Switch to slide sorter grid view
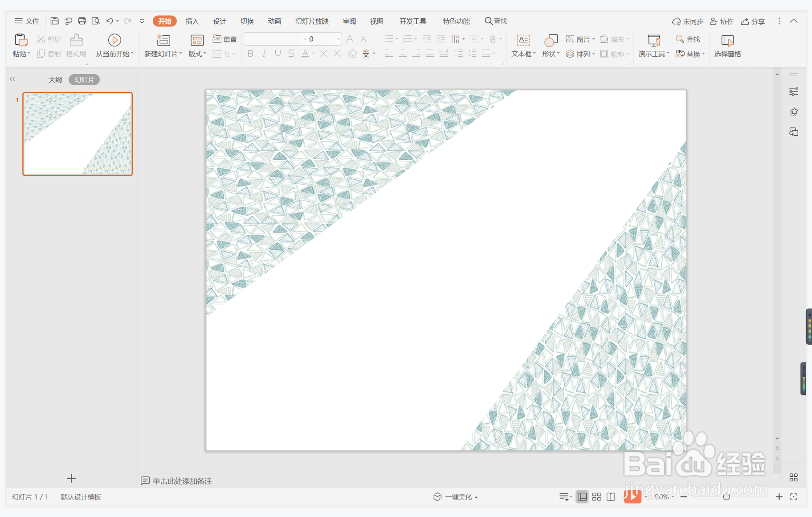 (x=597, y=497)
